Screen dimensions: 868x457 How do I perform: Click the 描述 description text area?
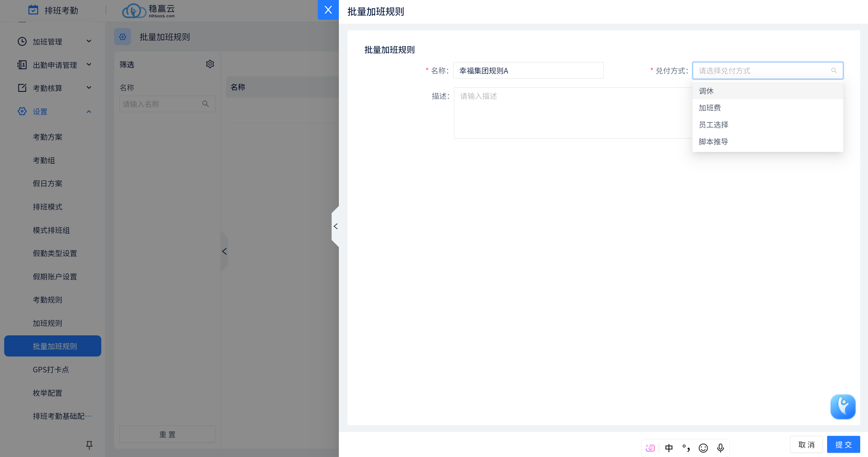[x=573, y=113]
